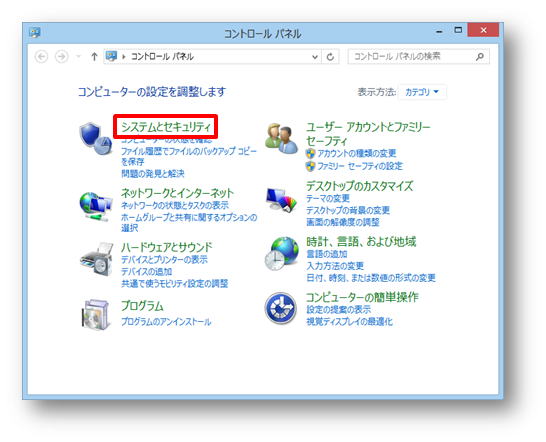Open the Network and Internet globe icon

[x=96, y=207]
